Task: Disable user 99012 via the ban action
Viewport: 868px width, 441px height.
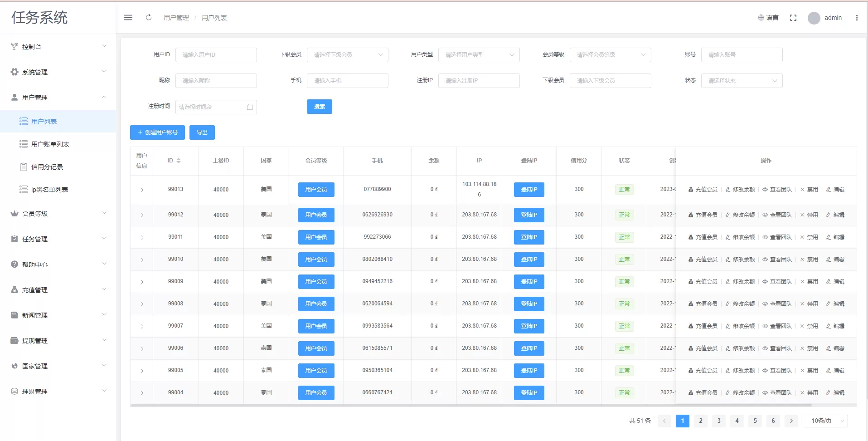Action: 809,215
